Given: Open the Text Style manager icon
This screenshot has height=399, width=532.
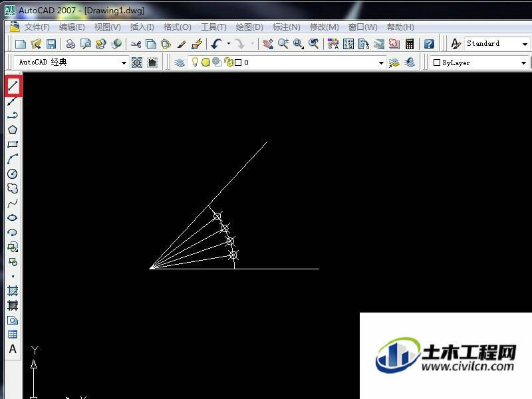Looking at the screenshot, I should 456,44.
